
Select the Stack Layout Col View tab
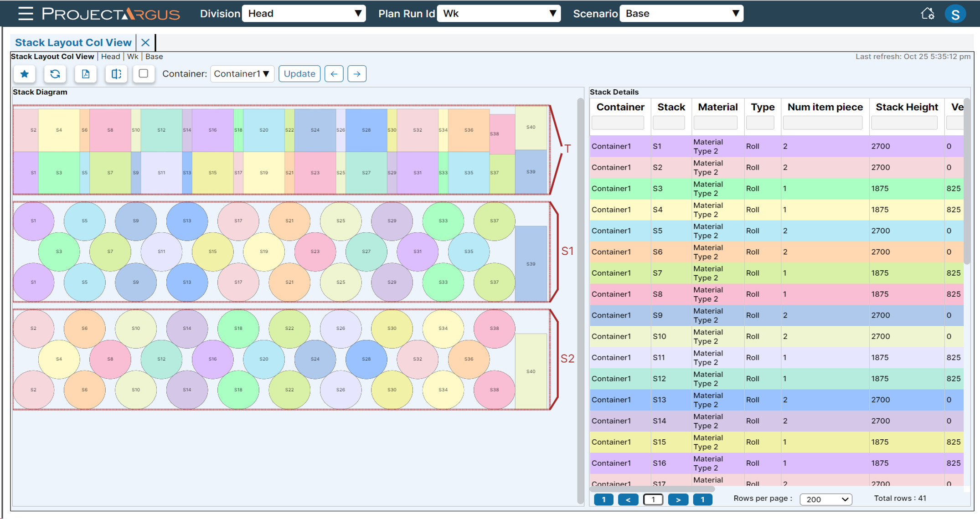73,42
